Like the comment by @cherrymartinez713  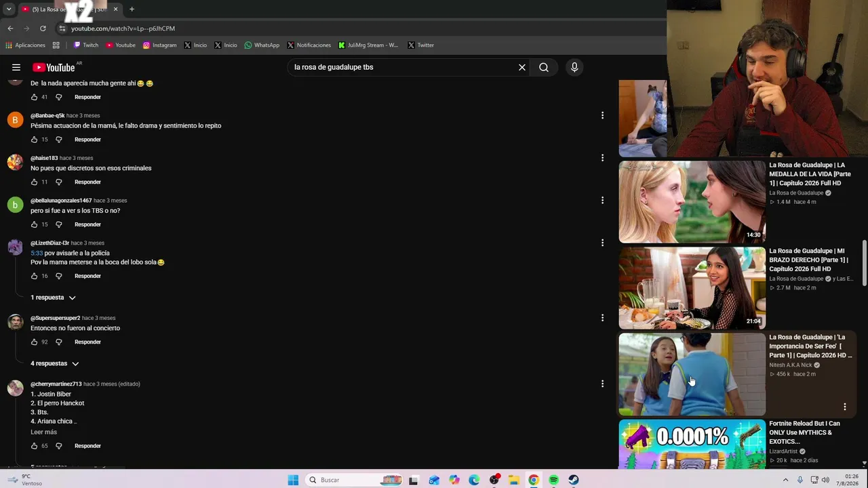pos(35,446)
